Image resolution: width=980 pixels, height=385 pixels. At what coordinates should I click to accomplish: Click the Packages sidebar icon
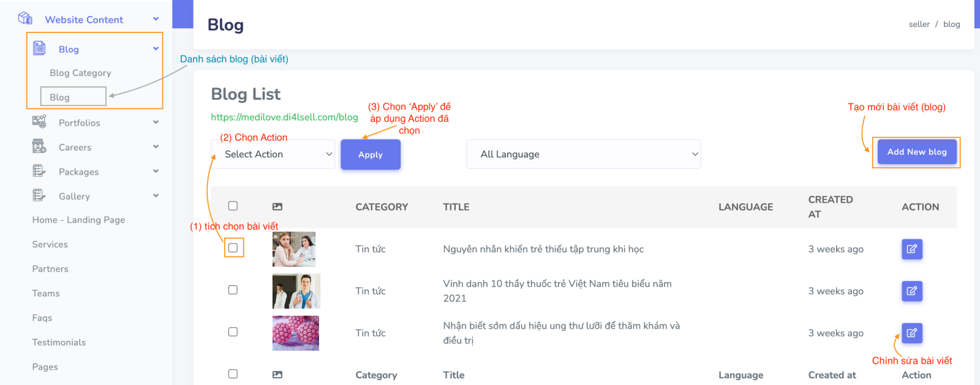point(39,171)
